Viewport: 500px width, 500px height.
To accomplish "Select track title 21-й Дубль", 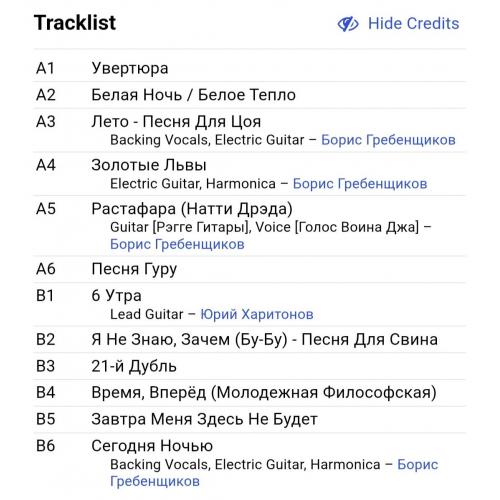I will click(x=134, y=366).
